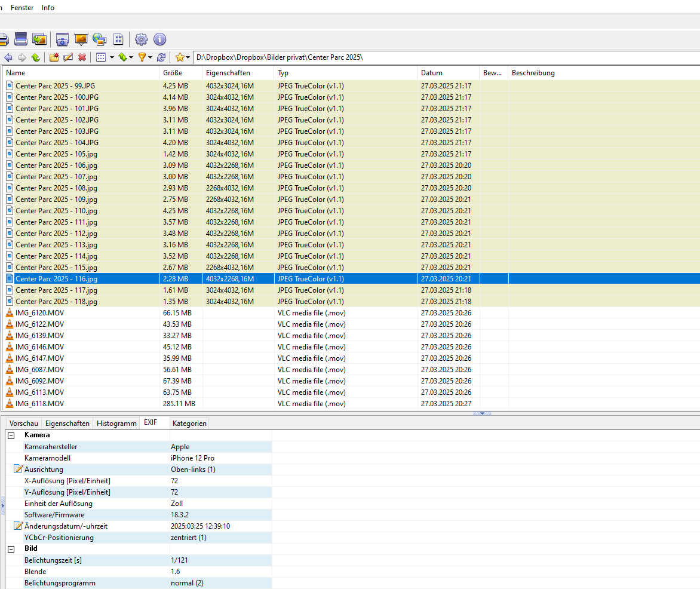Image resolution: width=700 pixels, height=589 pixels.
Task: Click the Blende value 1.6
Action: coord(175,571)
